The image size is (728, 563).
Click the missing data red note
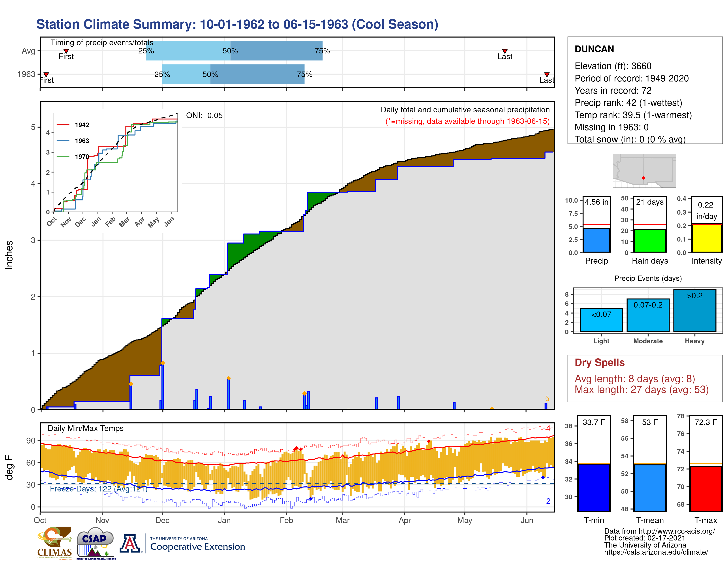[467, 121]
